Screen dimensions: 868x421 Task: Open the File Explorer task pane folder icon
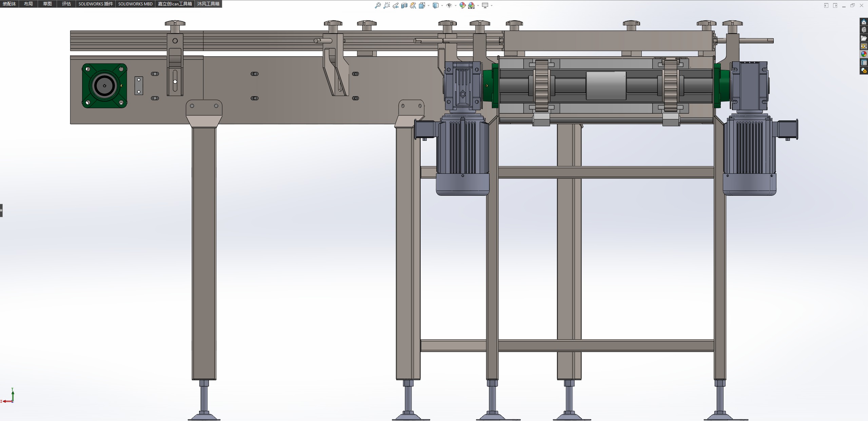[x=864, y=38]
